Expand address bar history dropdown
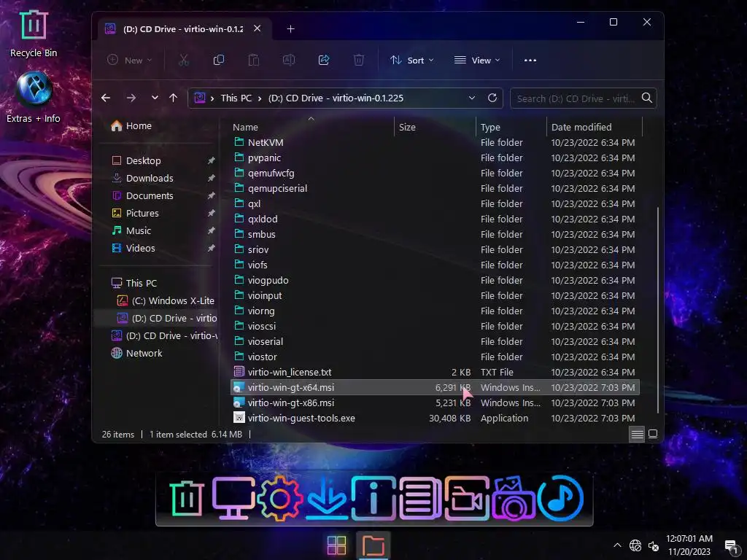 472,98
